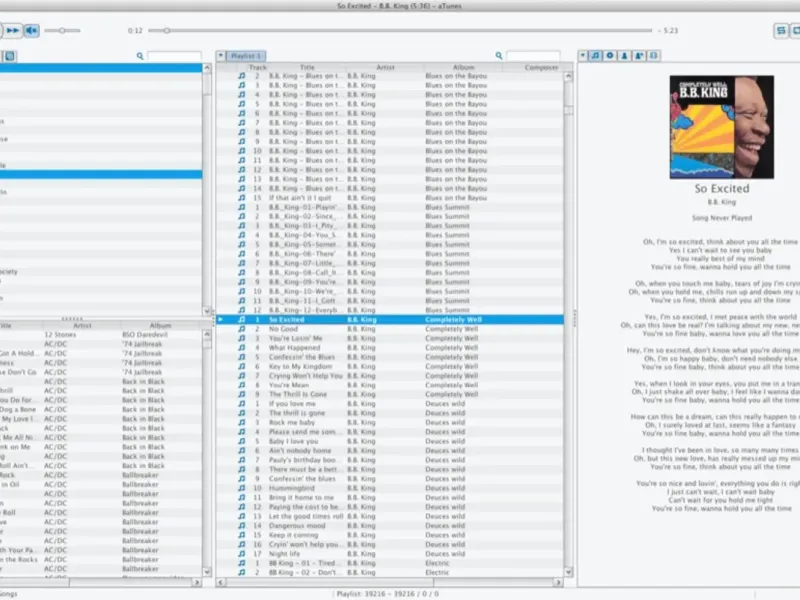The image size is (800, 600).
Task: Click the 'So Excited' title in context panel
Action: (x=722, y=189)
